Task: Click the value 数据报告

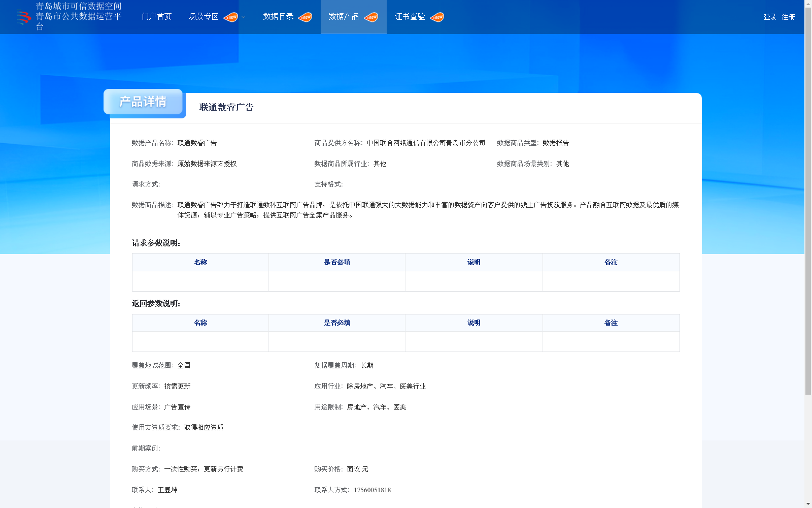Action: tap(556, 143)
